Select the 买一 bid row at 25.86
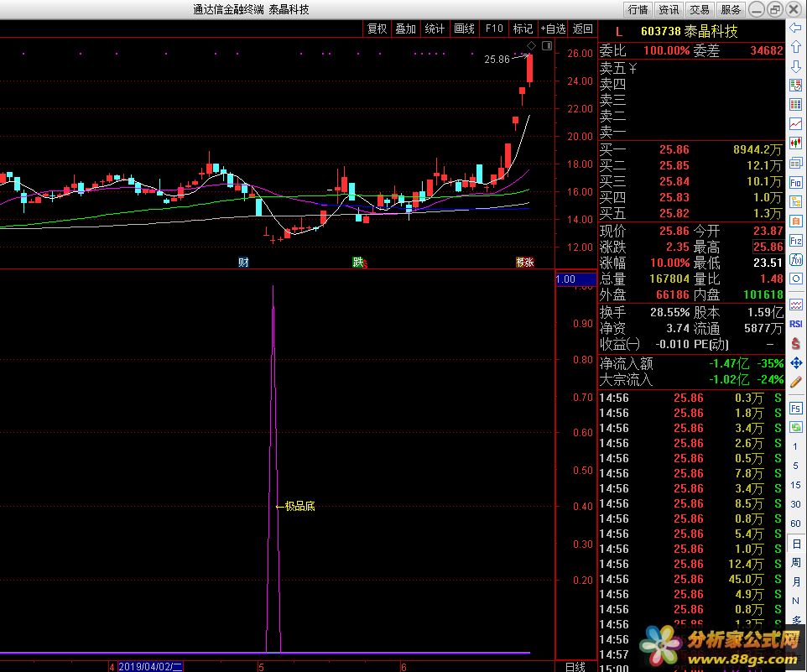Viewport: 807px width, 672px height. (691, 149)
